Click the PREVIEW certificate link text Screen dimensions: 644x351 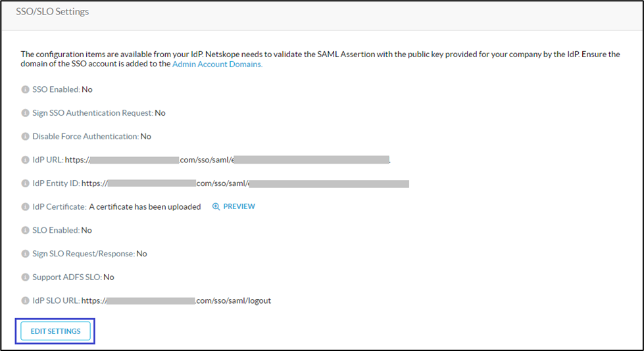coord(239,206)
